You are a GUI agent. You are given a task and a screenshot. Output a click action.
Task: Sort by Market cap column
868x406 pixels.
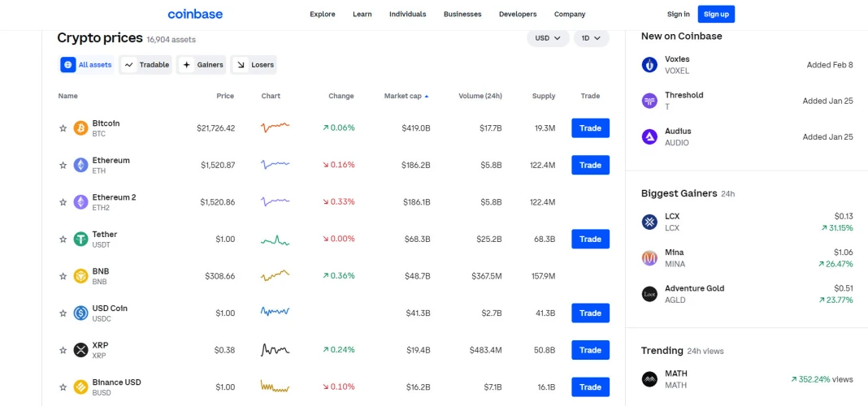coord(406,96)
